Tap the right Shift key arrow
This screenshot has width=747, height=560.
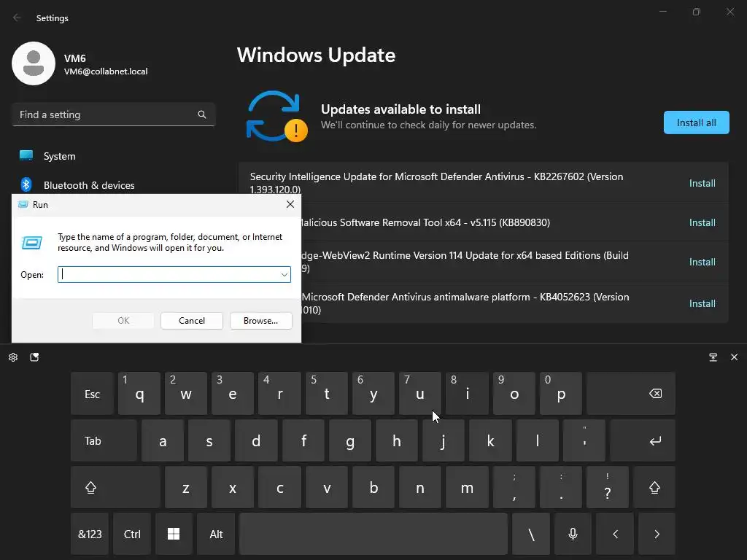(x=654, y=488)
